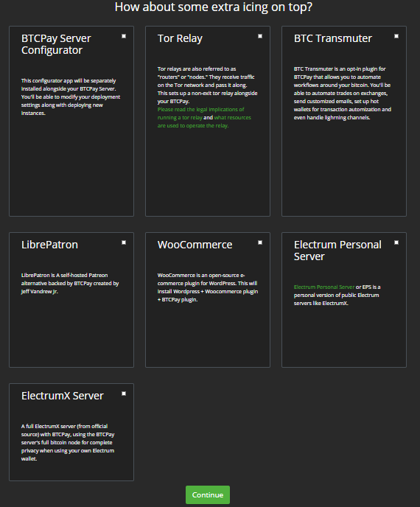Click the 'or EPS is a personal version' text

click(x=337, y=295)
